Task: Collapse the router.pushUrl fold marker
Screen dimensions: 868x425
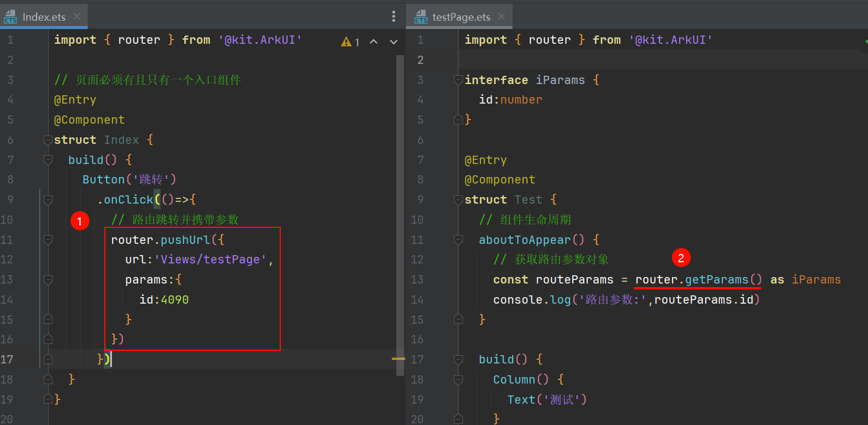Action: pyautogui.click(x=48, y=240)
